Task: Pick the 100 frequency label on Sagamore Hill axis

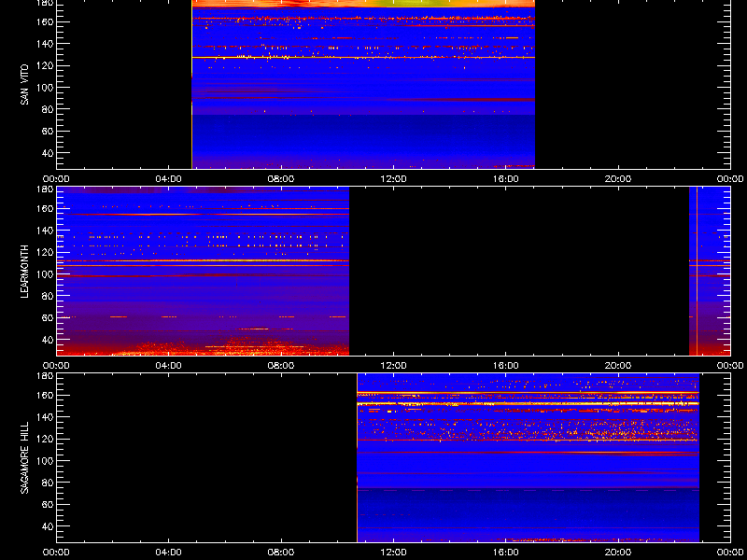Action: [x=46, y=461]
